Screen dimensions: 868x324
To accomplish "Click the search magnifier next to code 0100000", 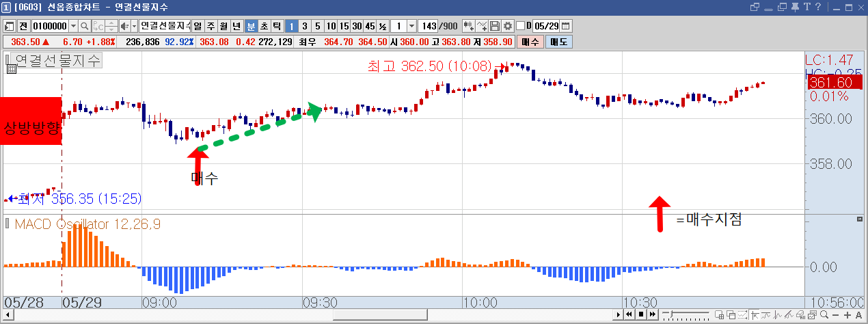I will pos(83,26).
